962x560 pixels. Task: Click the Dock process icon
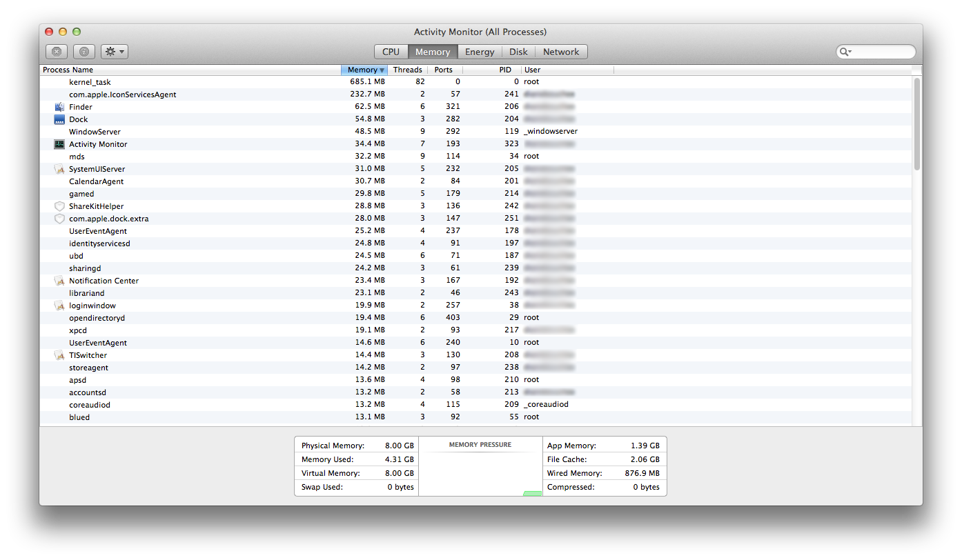pyautogui.click(x=59, y=119)
